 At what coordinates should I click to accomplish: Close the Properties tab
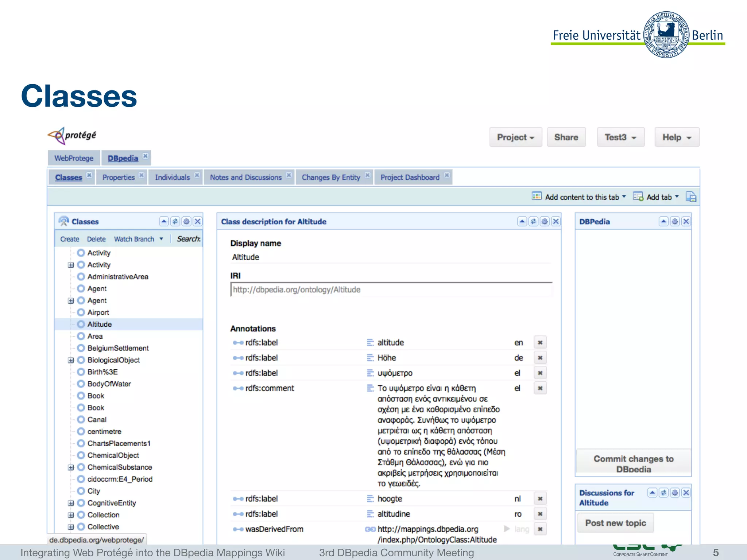(142, 175)
